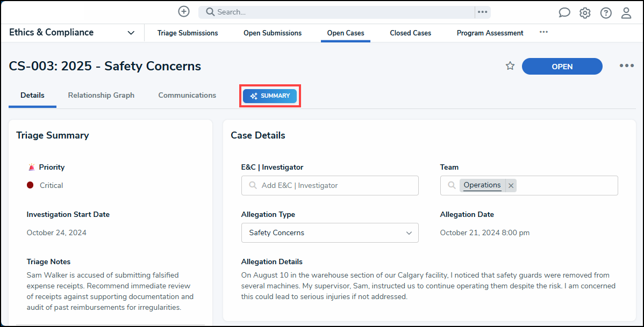Image resolution: width=644 pixels, height=327 pixels.
Task: Click the E&C Investigator input field
Action: pos(330,185)
